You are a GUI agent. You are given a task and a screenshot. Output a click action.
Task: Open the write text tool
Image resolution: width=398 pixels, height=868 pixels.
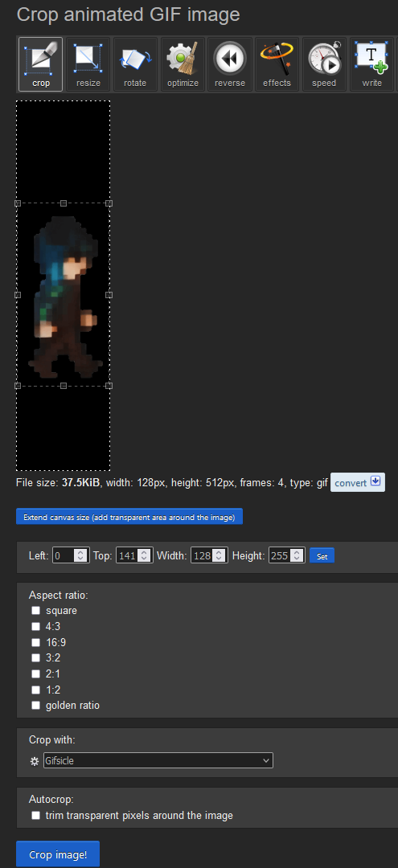pos(371,63)
